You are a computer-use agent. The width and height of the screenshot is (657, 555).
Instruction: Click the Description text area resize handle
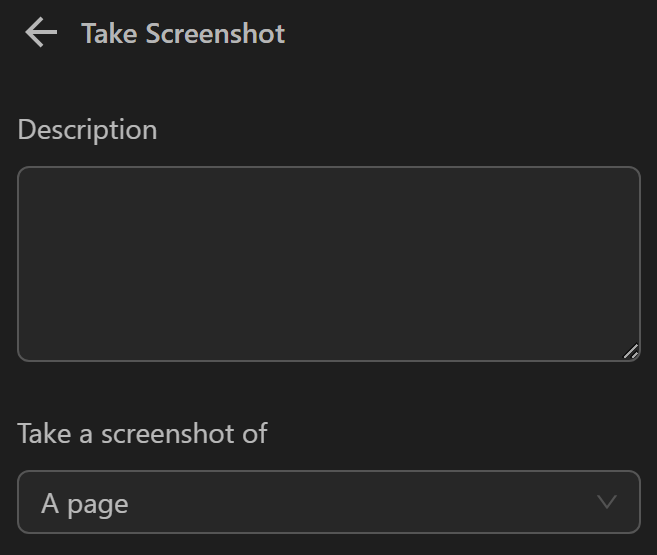[630, 351]
